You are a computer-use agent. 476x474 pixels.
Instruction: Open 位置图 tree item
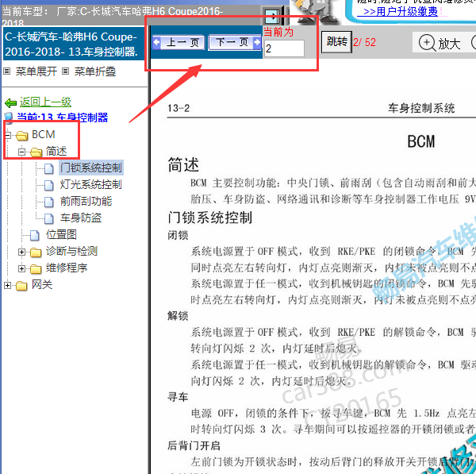click(x=61, y=234)
